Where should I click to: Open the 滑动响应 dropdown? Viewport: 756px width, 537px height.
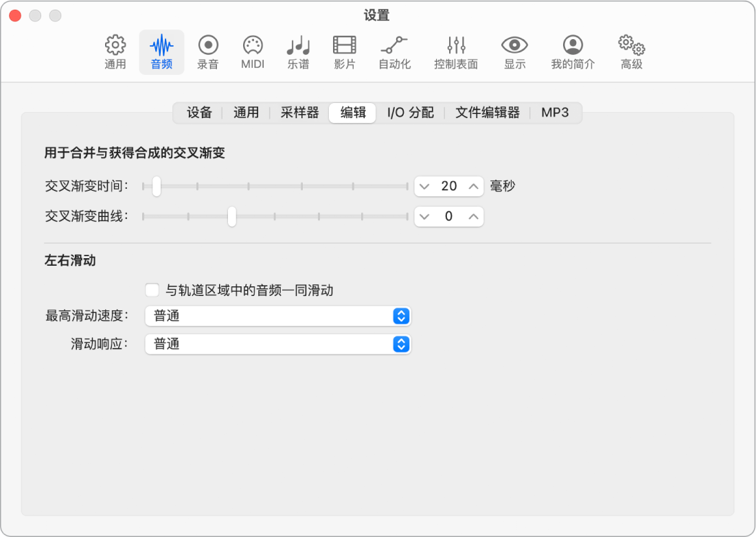click(x=277, y=344)
